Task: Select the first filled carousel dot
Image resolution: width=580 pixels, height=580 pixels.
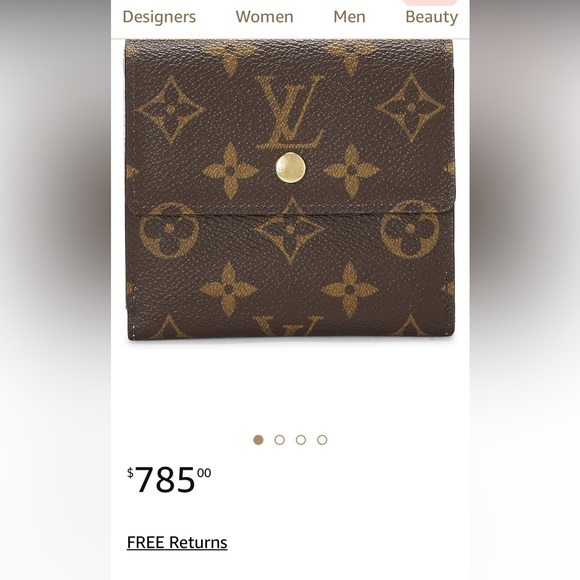Action: click(x=258, y=440)
